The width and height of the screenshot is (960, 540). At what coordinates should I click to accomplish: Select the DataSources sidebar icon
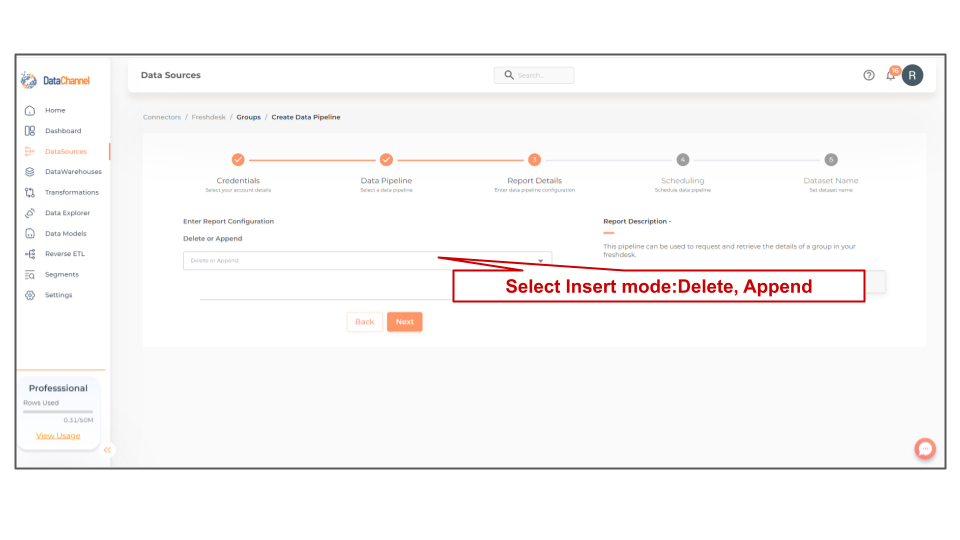coord(29,151)
